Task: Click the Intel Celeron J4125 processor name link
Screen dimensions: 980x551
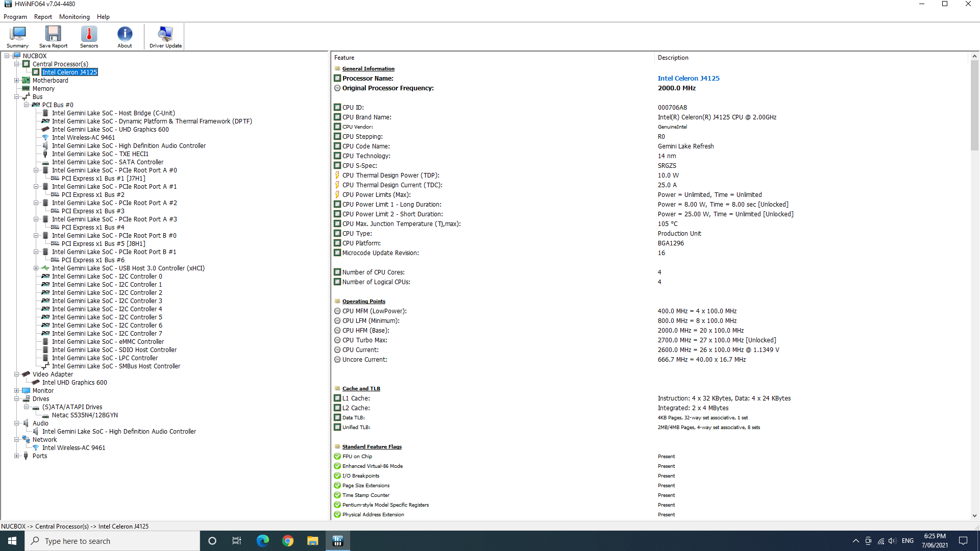Action: pyautogui.click(x=689, y=79)
